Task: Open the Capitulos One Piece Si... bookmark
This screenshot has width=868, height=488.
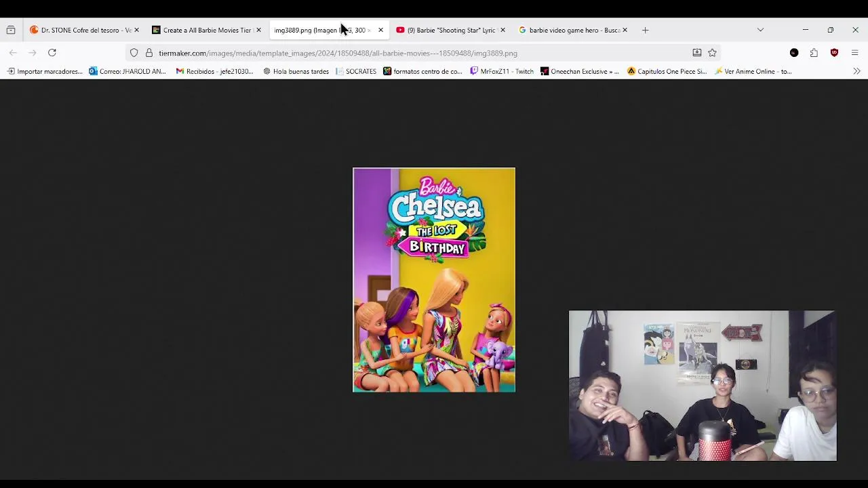Action: point(667,71)
